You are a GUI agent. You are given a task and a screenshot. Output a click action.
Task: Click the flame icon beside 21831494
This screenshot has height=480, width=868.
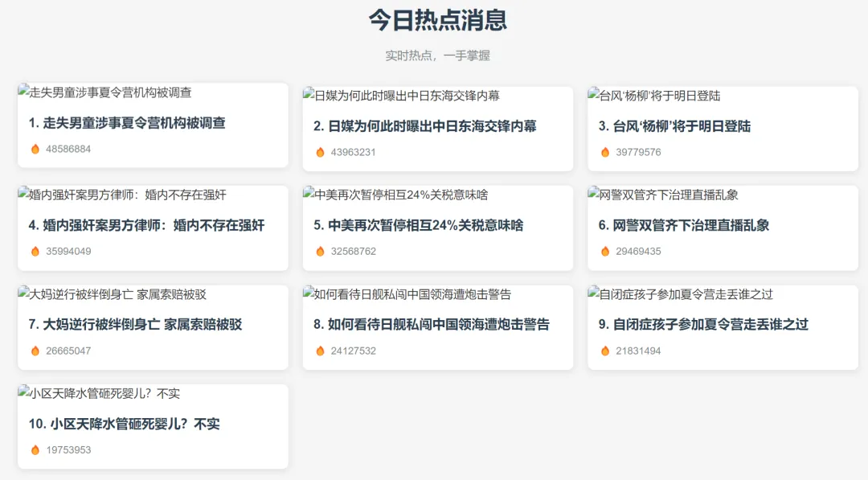tap(605, 351)
